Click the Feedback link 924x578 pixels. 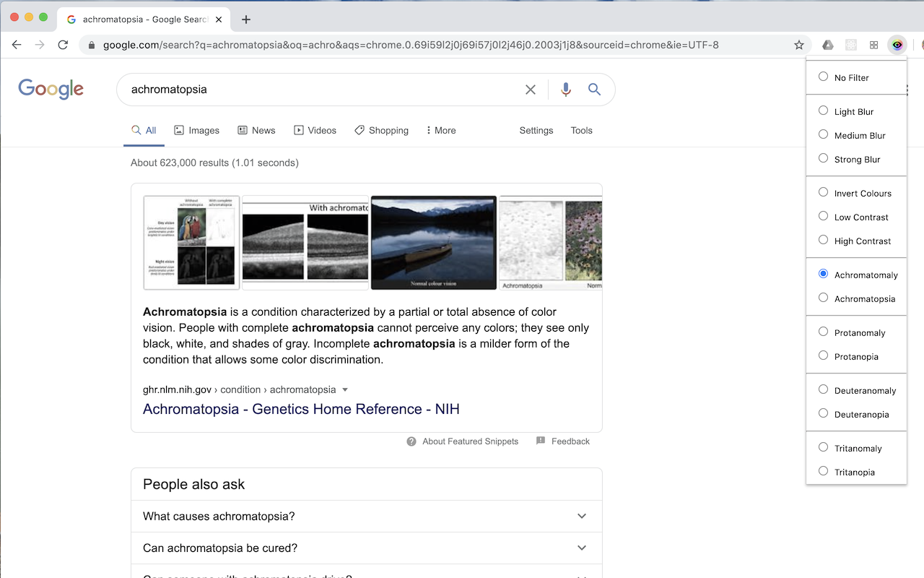[570, 441]
